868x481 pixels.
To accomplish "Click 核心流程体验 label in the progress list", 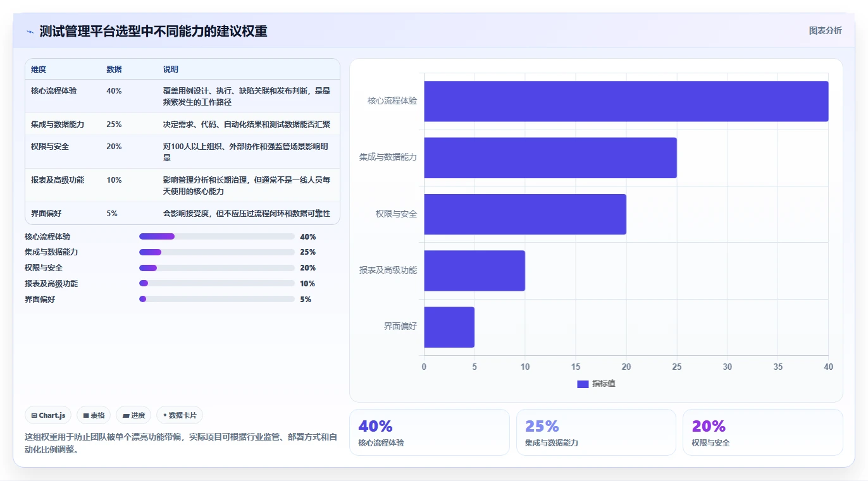I will click(47, 237).
